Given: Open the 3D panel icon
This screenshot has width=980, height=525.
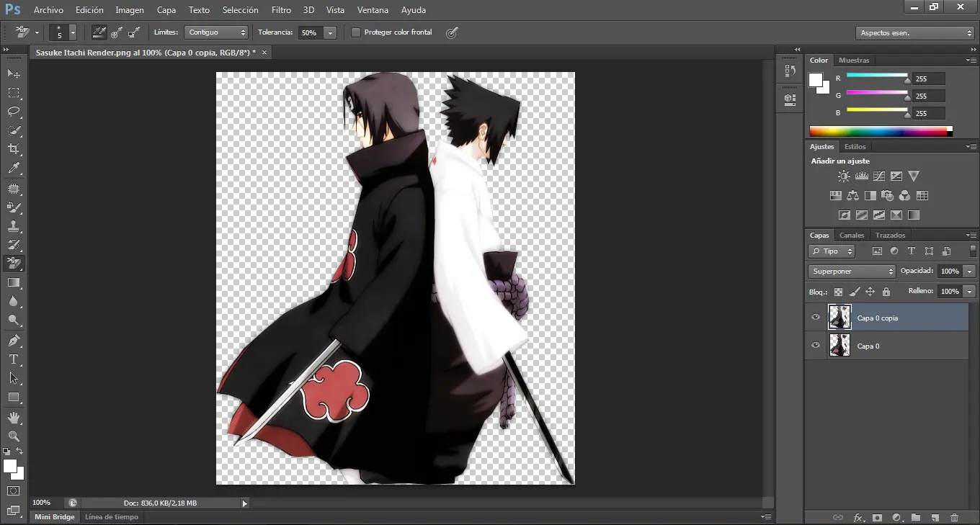Looking at the screenshot, I should [x=790, y=99].
